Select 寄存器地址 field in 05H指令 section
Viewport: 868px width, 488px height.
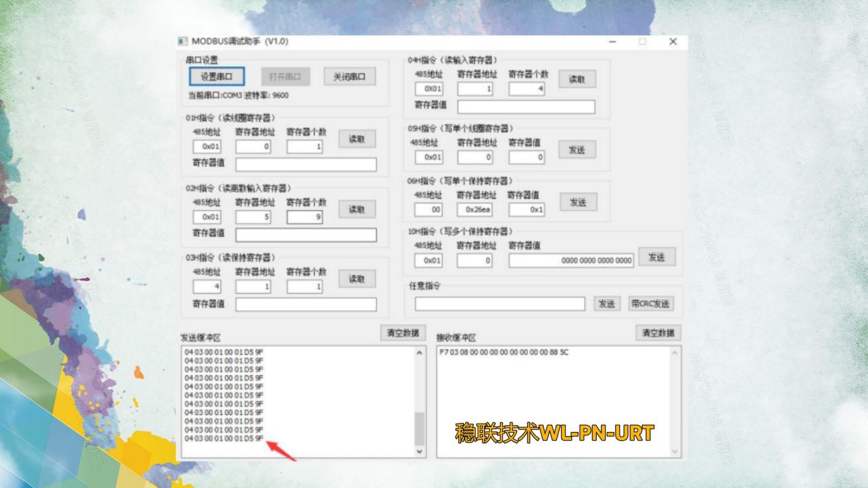click(475, 157)
